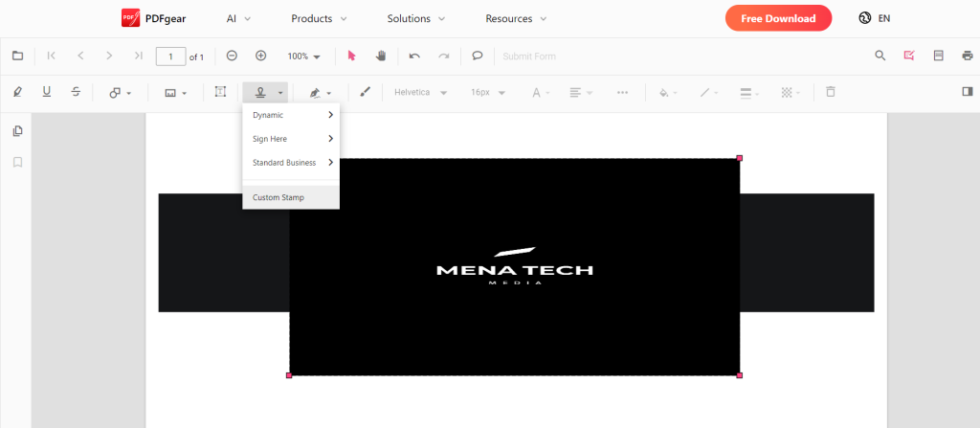Click the page number input field

[x=170, y=56]
